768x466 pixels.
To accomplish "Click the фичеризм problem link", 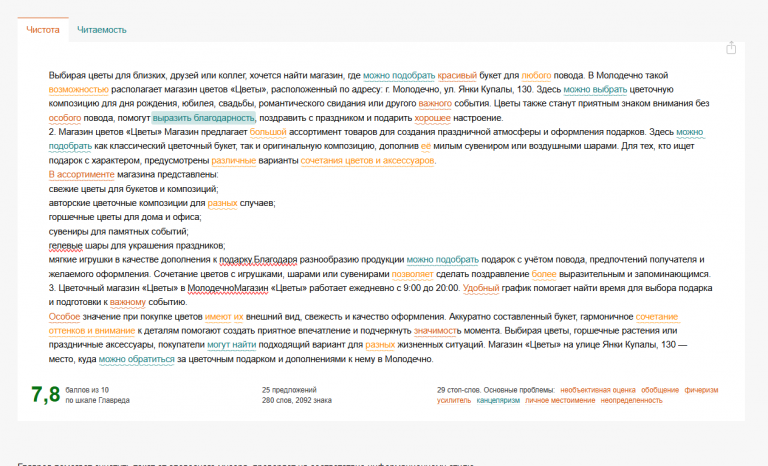I will click(x=701, y=390).
